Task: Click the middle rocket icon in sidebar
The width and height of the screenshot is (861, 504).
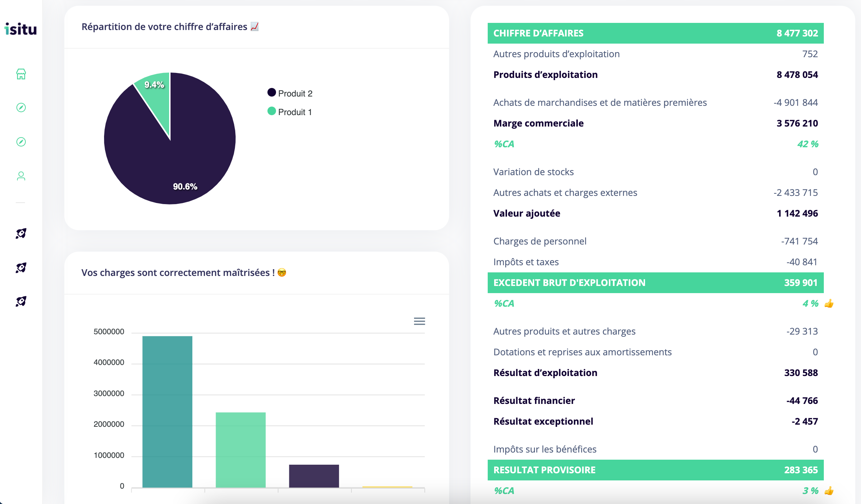Action: 21,268
